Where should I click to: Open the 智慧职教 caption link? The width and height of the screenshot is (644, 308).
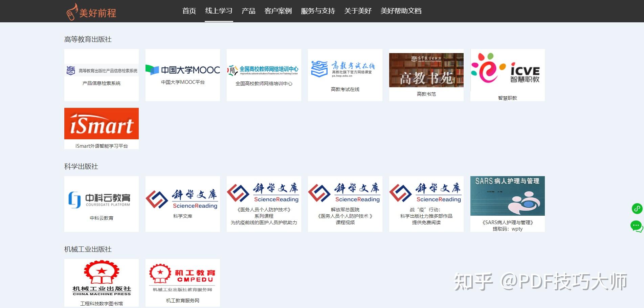(x=508, y=98)
